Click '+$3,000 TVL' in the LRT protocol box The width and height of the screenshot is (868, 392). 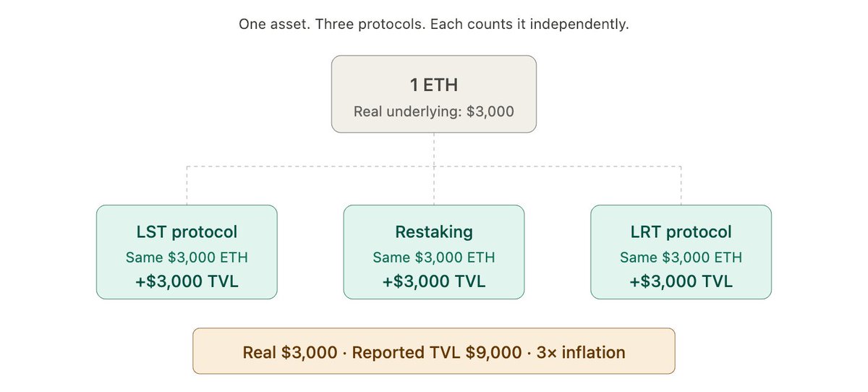tap(681, 281)
